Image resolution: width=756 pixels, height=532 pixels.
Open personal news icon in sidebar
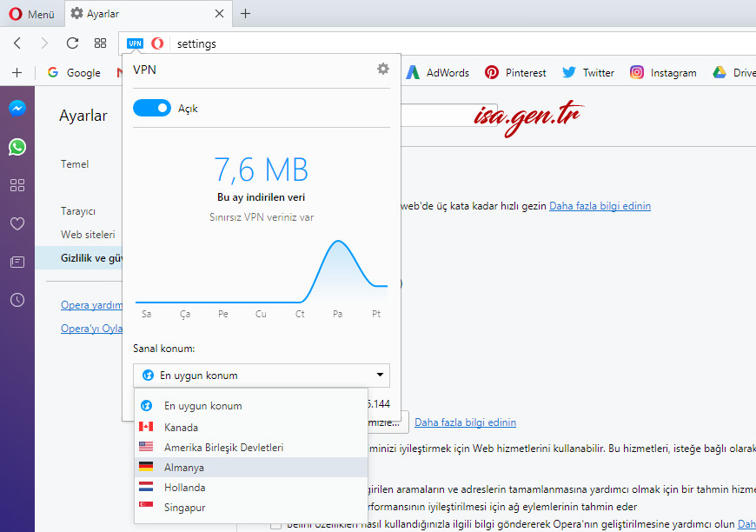[x=17, y=262]
